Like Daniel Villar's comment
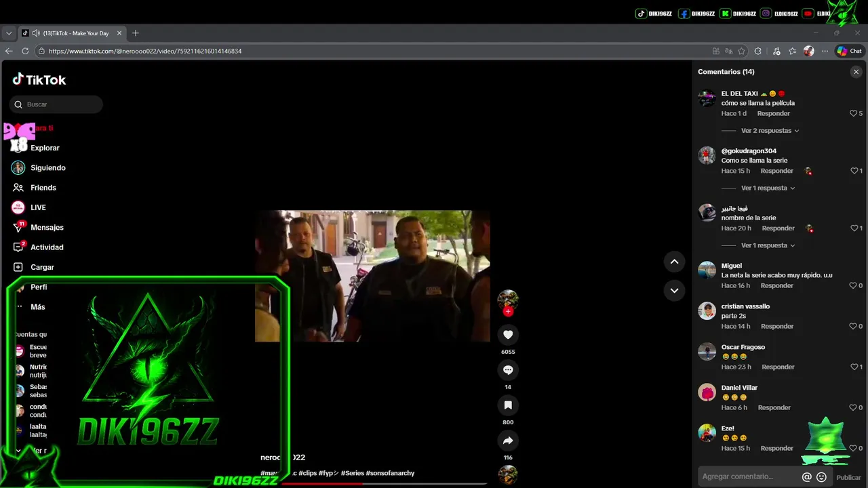The image size is (868, 488). point(854,408)
